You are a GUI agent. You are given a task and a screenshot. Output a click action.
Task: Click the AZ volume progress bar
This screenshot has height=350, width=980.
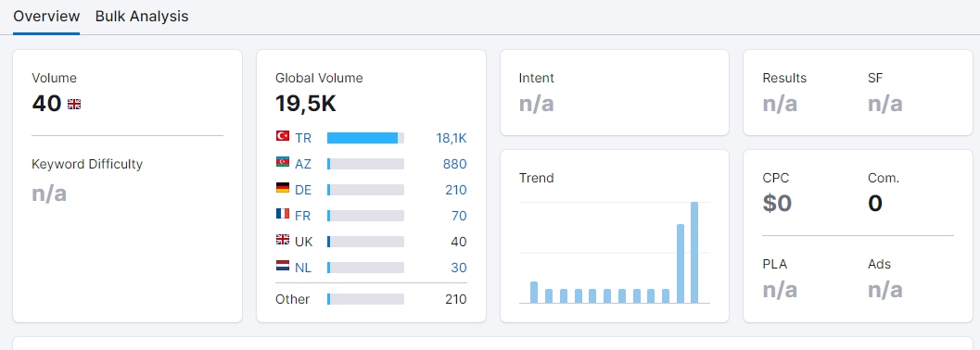click(x=365, y=164)
